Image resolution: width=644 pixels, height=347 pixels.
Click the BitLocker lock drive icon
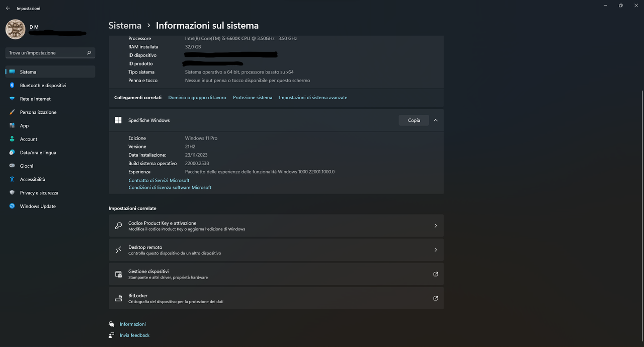118,298
